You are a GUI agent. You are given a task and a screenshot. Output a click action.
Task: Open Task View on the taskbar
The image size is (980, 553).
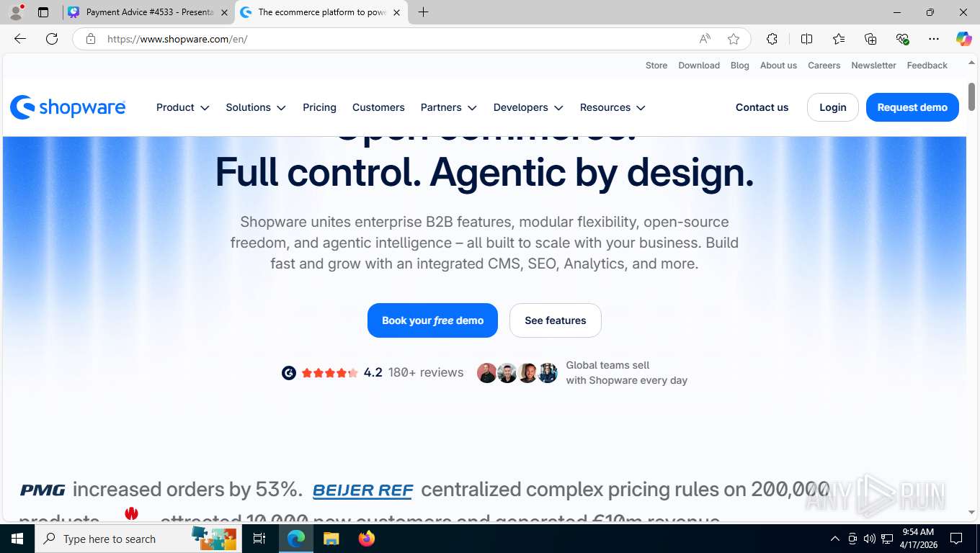259,539
